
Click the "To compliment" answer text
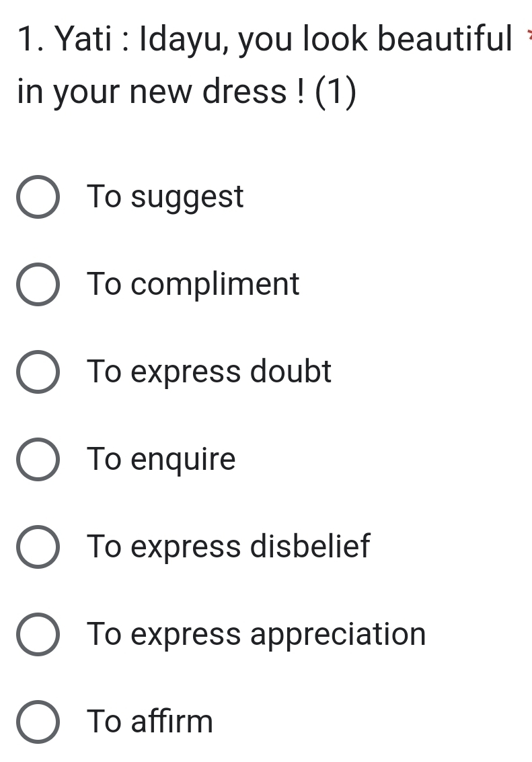coord(194,285)
